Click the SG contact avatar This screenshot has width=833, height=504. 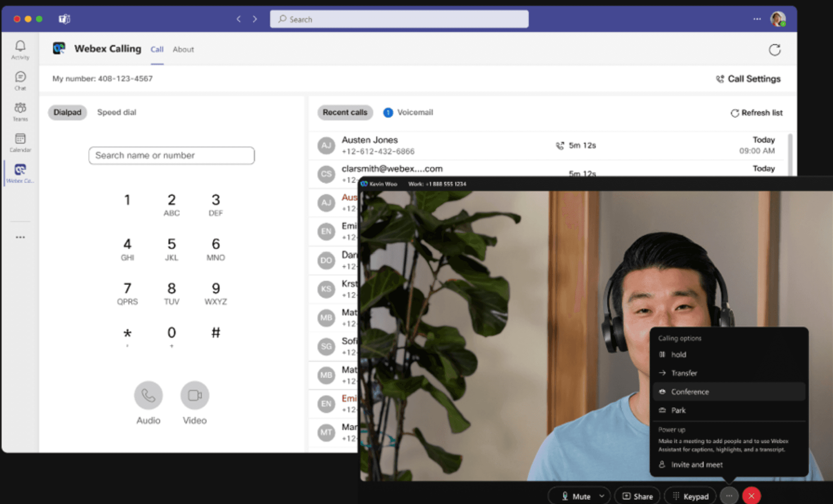[326, 346]
